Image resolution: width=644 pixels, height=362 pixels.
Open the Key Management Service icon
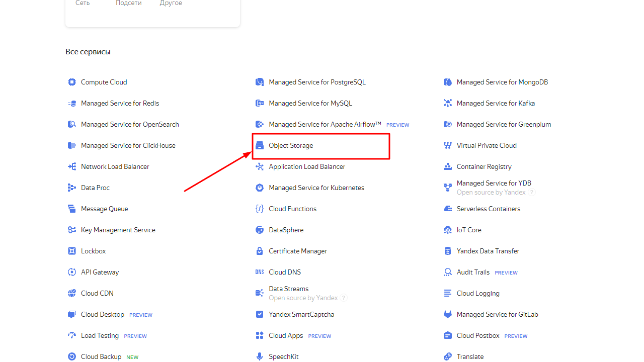pos(72,230)
